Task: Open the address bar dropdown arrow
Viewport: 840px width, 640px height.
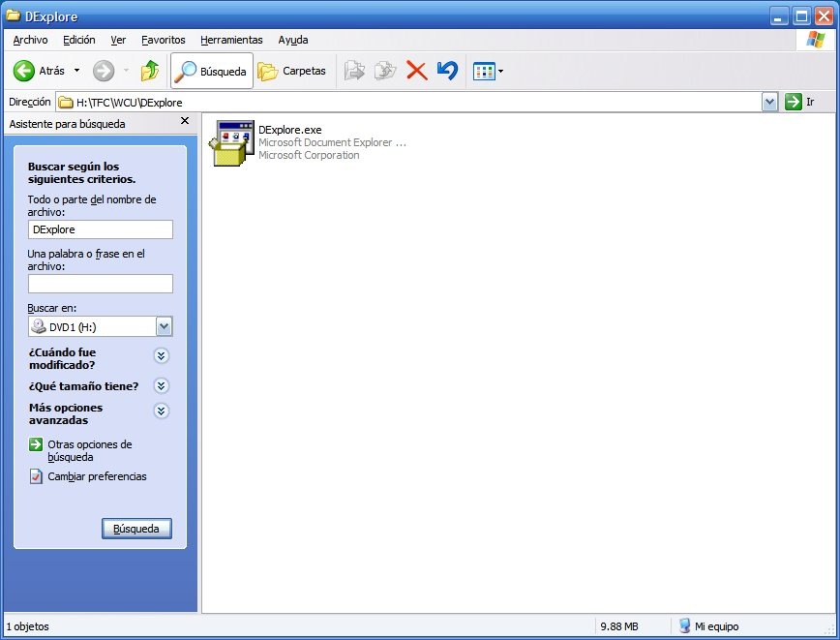Action: tap(769, 102)
